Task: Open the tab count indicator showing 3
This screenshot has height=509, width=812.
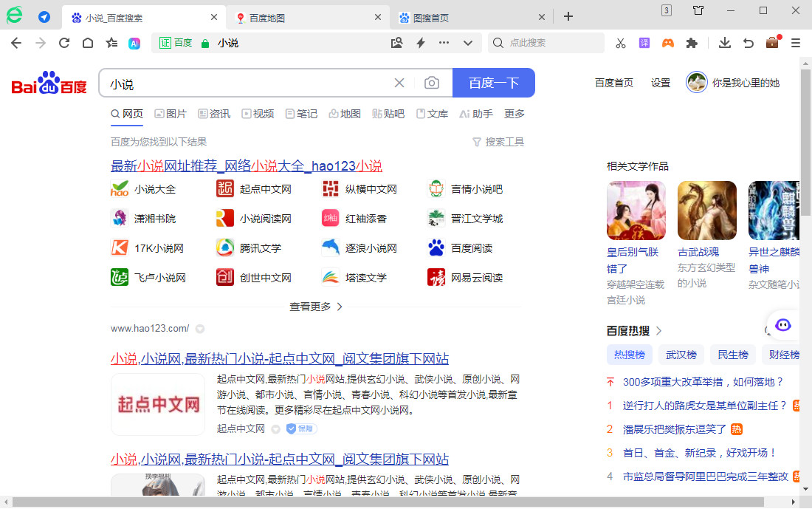Action: click(667, 10)
